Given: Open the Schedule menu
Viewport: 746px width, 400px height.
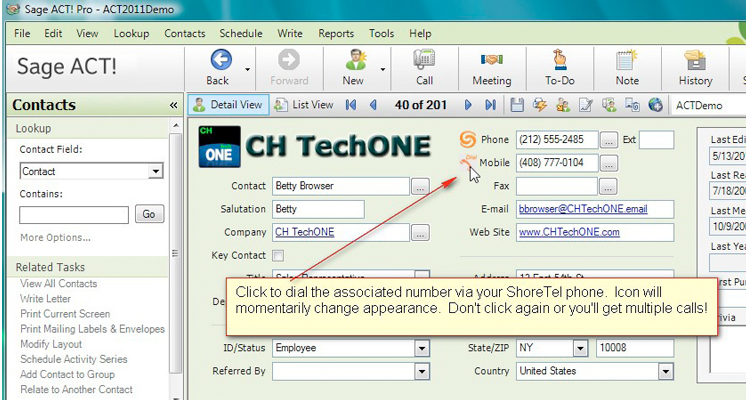Looking at the screenshot, I should tap(241, 33).
